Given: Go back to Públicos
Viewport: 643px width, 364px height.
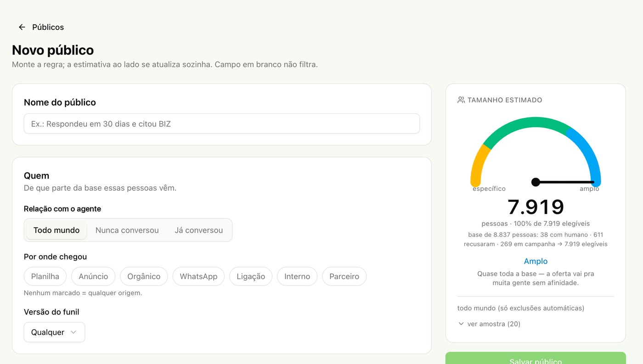Looking at the screenshot, I should pos(40,27).
